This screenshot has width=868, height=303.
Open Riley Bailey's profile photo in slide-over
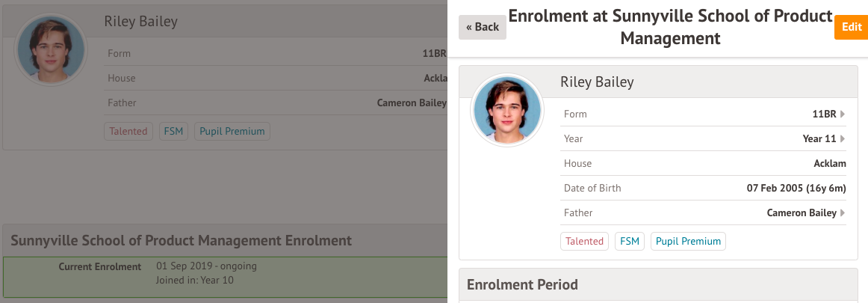506,111
